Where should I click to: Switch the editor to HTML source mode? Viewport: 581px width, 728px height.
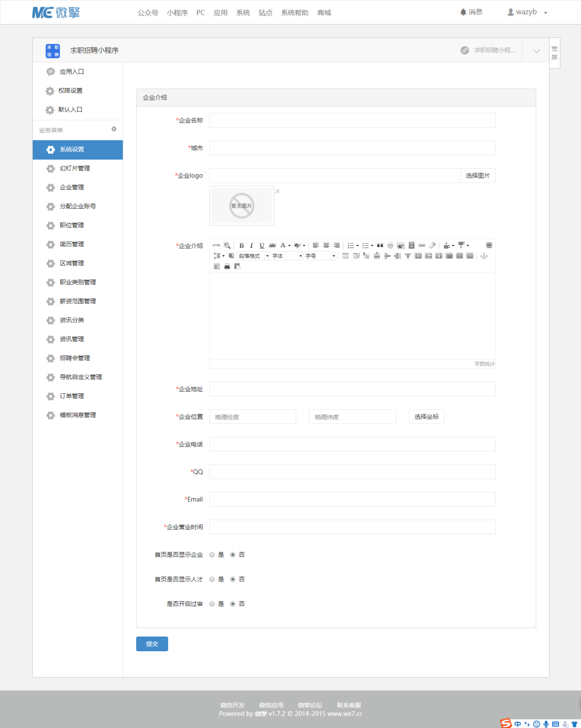click(217, 245)
